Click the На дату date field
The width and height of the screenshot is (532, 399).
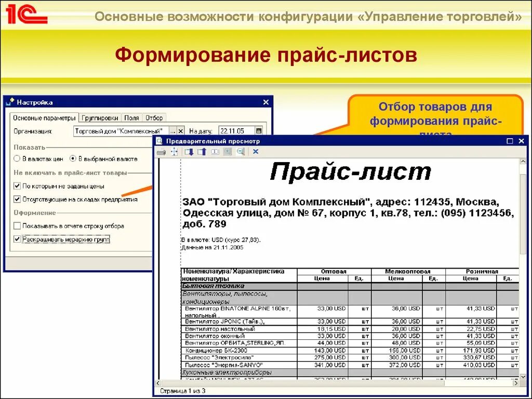(236, 131)
